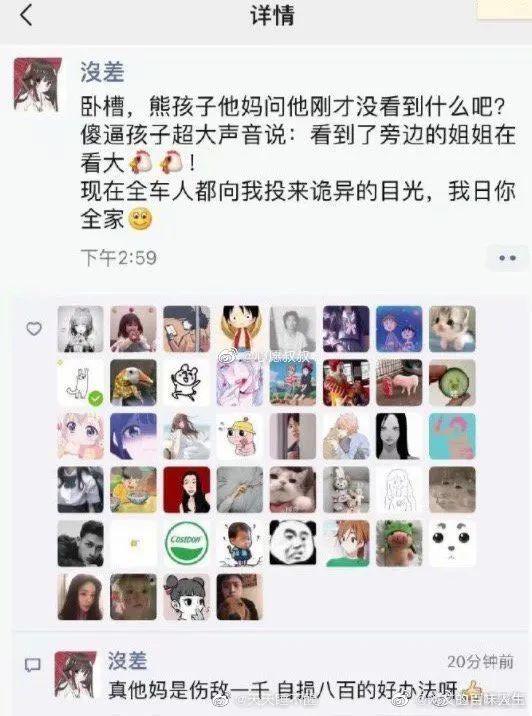
Task: Open frog hat plush avatar
Action: point(399,543)
